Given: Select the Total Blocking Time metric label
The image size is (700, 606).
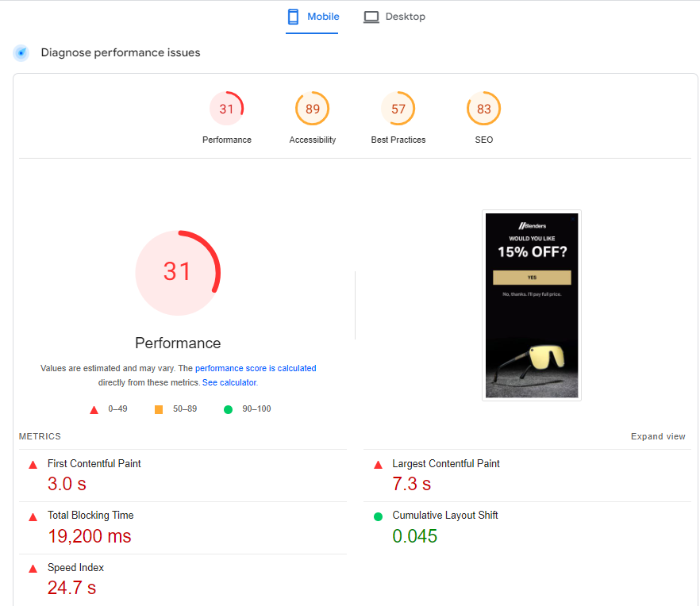Looking at the screenshot, I should pos(90,516).
